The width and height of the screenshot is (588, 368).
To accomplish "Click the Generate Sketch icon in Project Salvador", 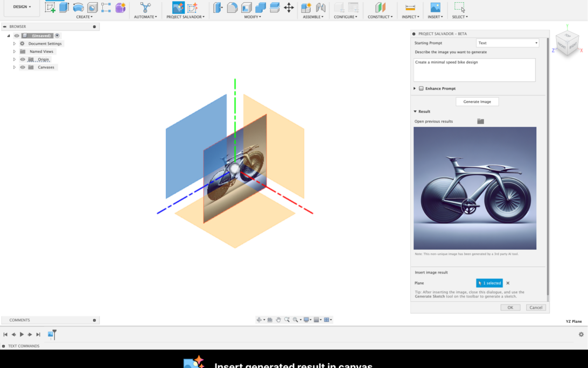I will point(192,8).
